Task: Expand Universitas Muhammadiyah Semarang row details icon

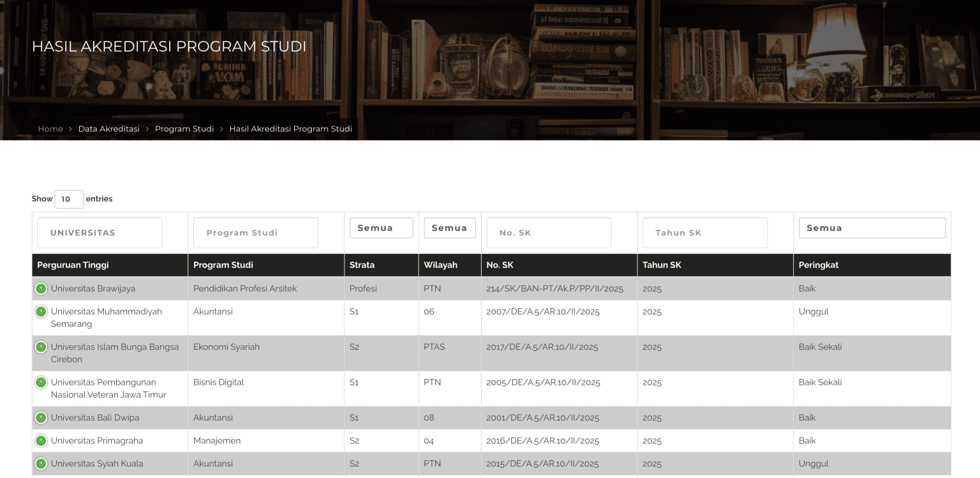Action: tap(41, 311)
